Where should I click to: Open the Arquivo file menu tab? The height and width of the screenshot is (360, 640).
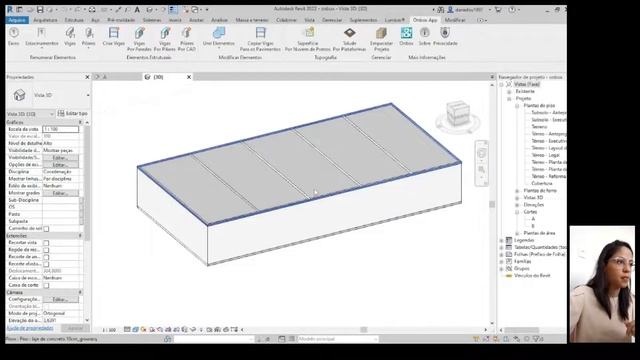(x=17, y=20)
